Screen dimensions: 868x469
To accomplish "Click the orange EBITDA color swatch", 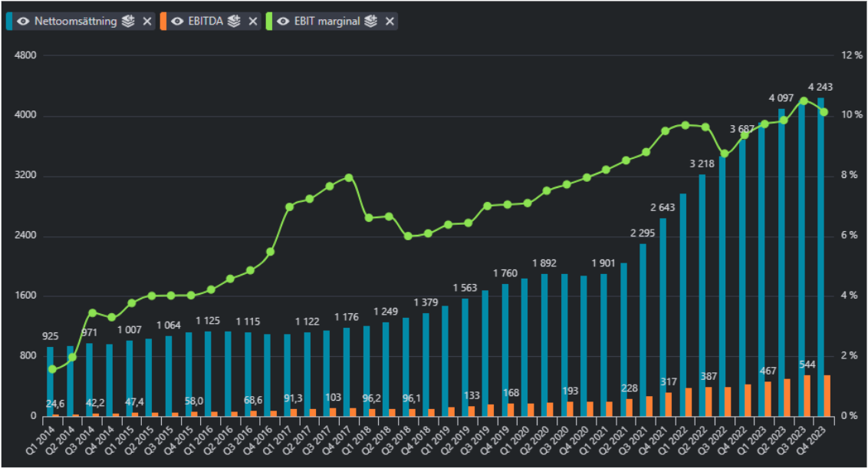I will [x=163, y=21].
